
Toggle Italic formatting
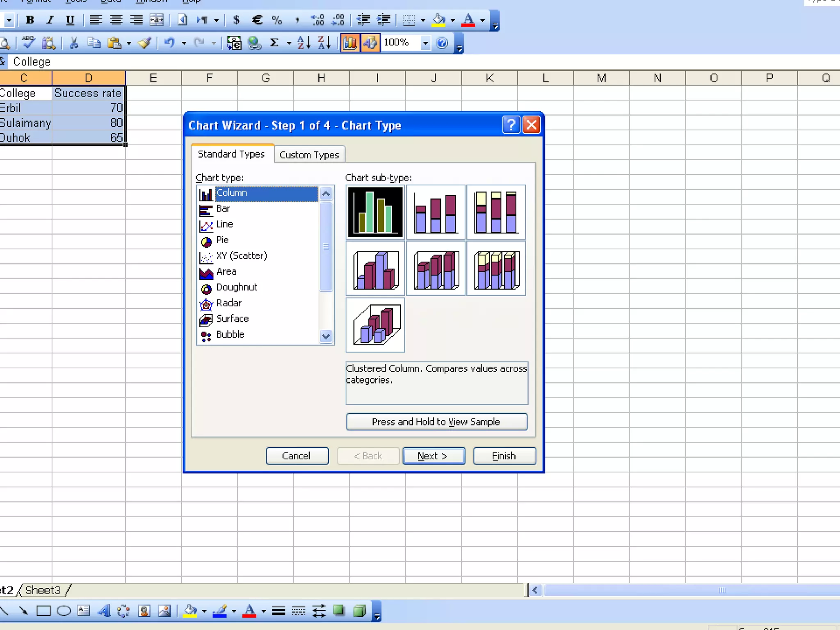coord(50,20)
